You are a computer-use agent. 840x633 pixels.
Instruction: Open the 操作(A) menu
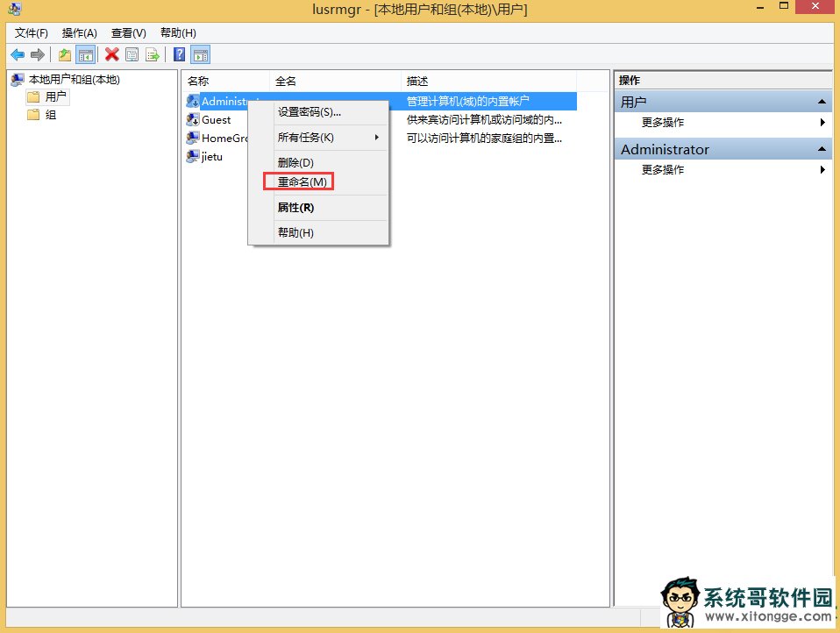pyautogui.click(x=79, y=32)
